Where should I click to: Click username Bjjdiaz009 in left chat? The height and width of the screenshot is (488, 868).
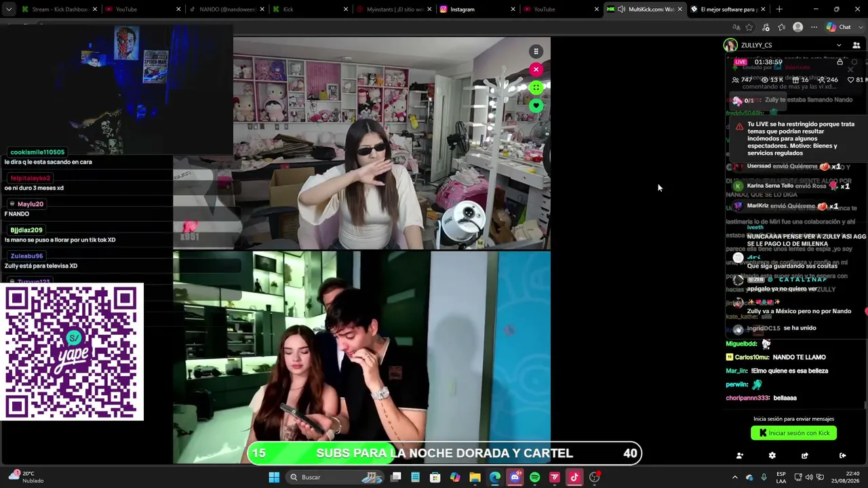[26, 230]
